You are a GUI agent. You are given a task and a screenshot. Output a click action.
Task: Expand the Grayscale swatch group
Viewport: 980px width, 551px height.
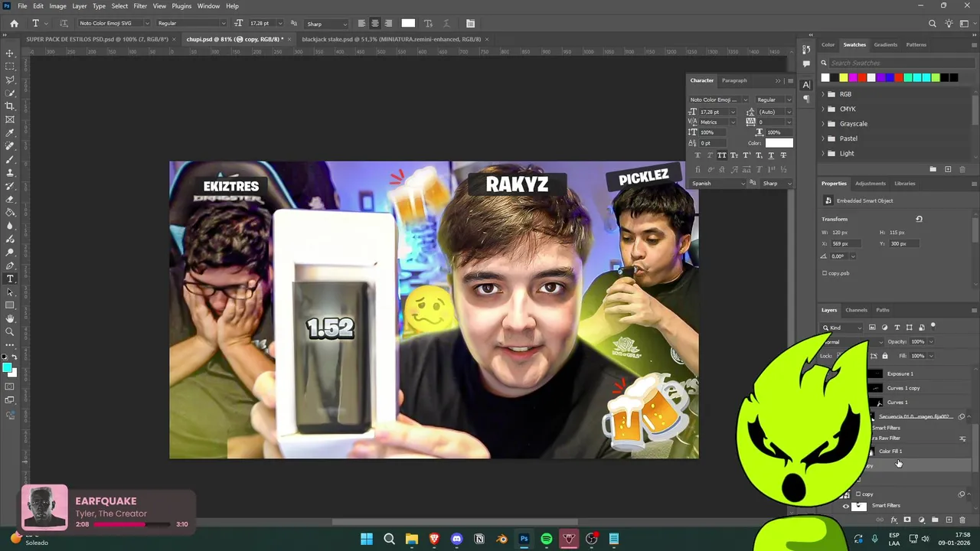coord(823,123)
